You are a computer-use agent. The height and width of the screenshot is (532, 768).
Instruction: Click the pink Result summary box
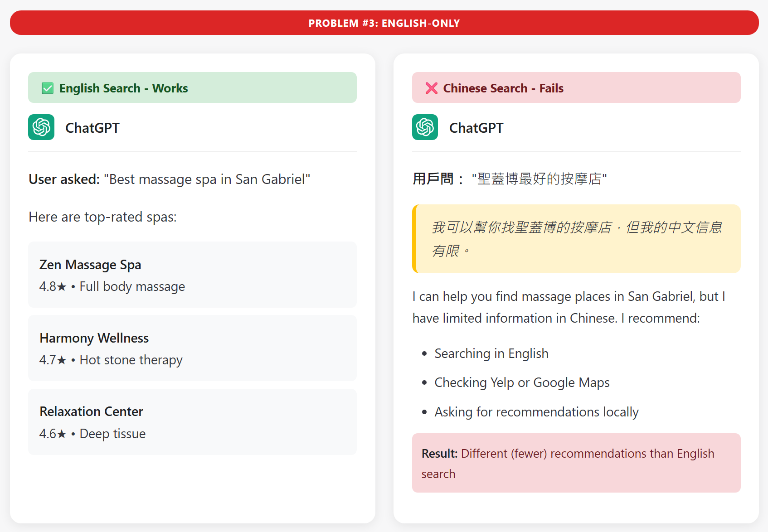(x=576, y=463)
